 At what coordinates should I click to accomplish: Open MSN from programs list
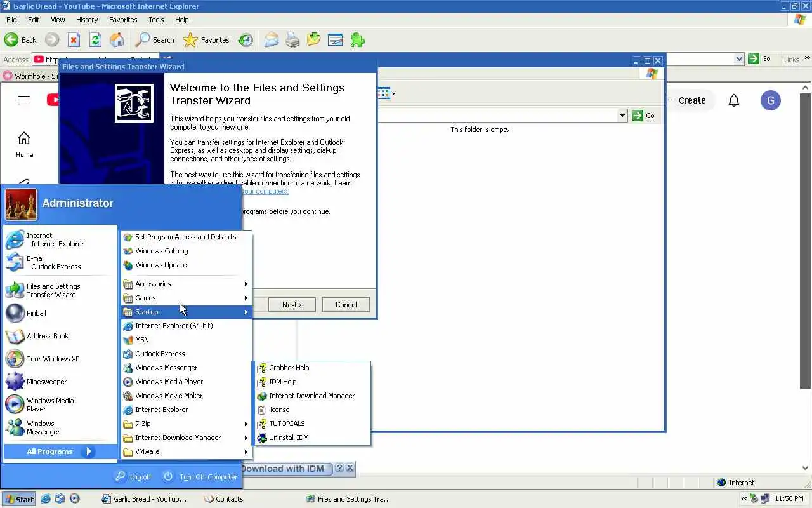pos(187,340)
